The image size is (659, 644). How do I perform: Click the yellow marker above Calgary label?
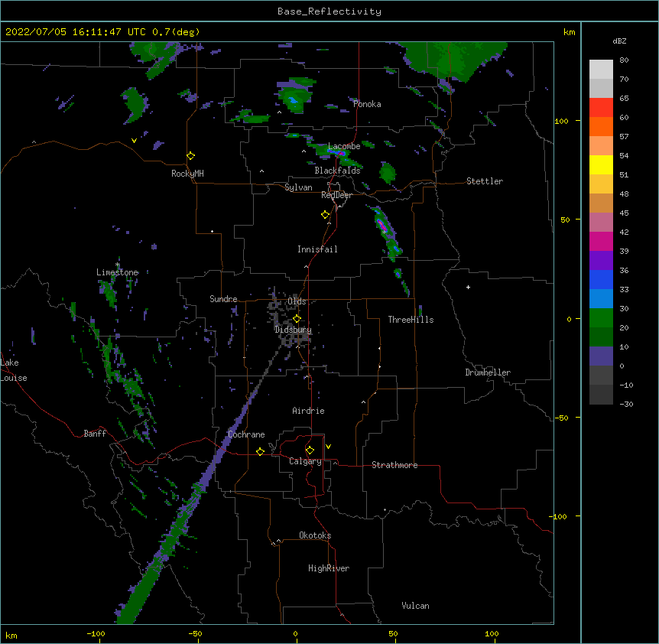[x=310, y=450]
